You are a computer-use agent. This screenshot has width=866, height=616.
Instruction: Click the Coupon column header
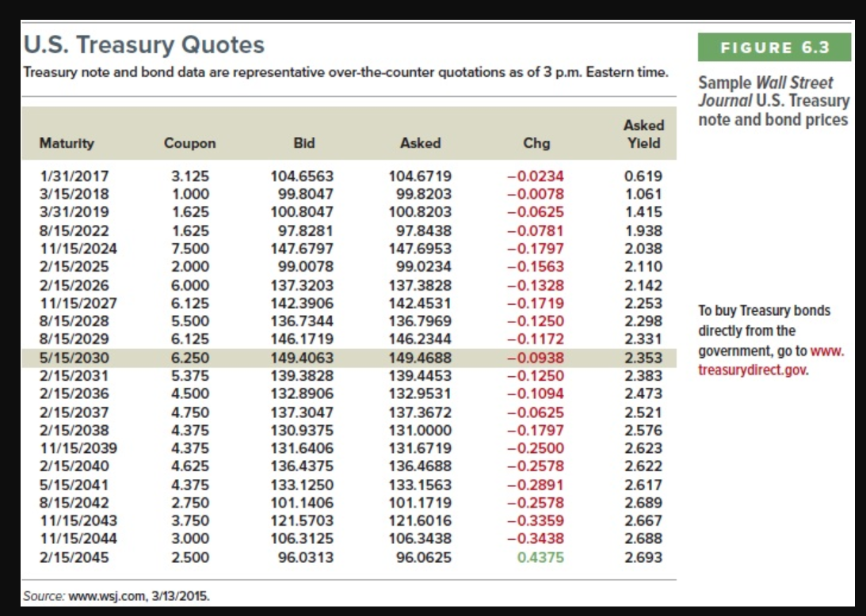pos(190,143)
